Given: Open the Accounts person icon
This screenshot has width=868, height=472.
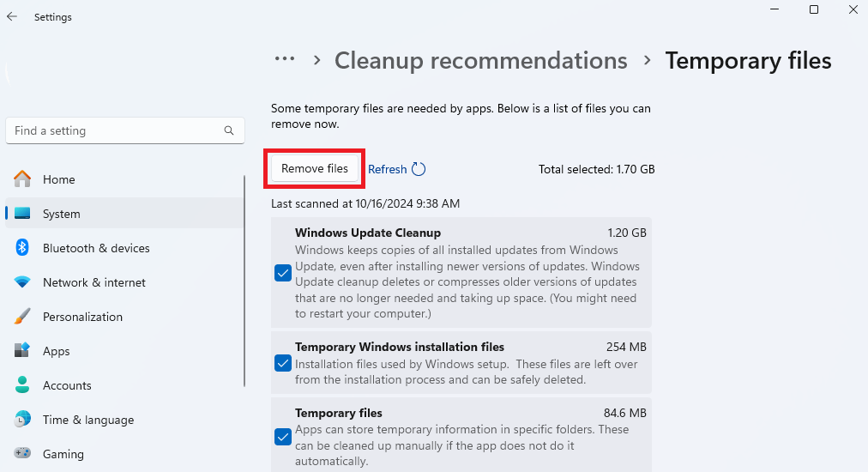Looking at the screenshot, I should 23,385.
